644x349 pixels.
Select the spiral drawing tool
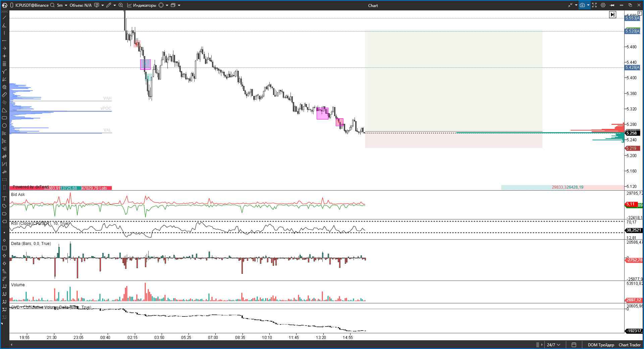click(4, 87)
